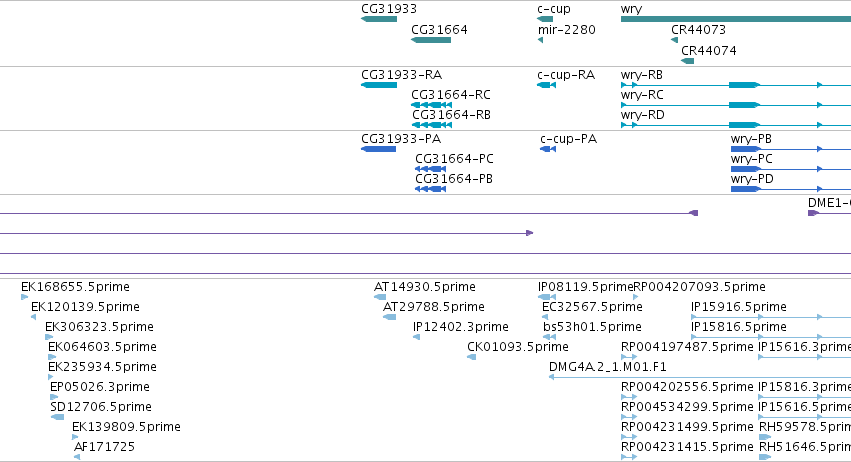
Task: Select the wry gene bar
Action: (735, 19)
